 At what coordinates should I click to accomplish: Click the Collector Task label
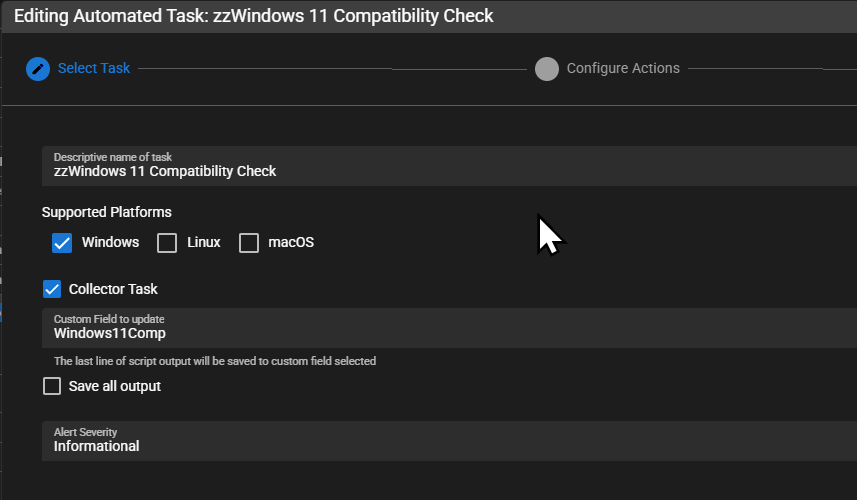(113, 289)
